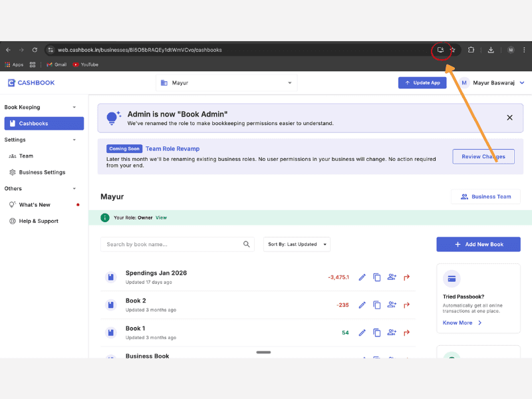
Task: Duplicate the Spendings Jan 2026 book
Action: [x=376, y=277]
